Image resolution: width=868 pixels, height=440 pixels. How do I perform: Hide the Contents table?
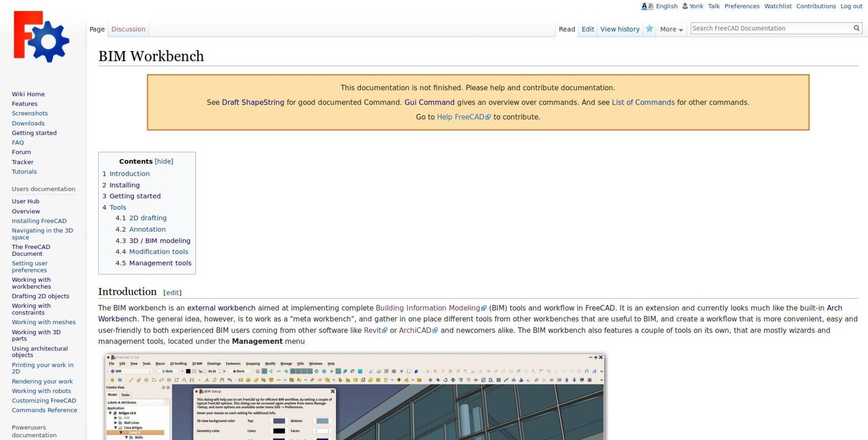click(x=164, y=161)
